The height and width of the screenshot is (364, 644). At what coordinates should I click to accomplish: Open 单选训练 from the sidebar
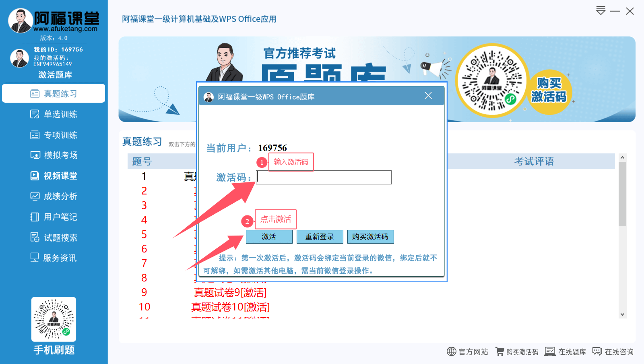pos(54,114)
